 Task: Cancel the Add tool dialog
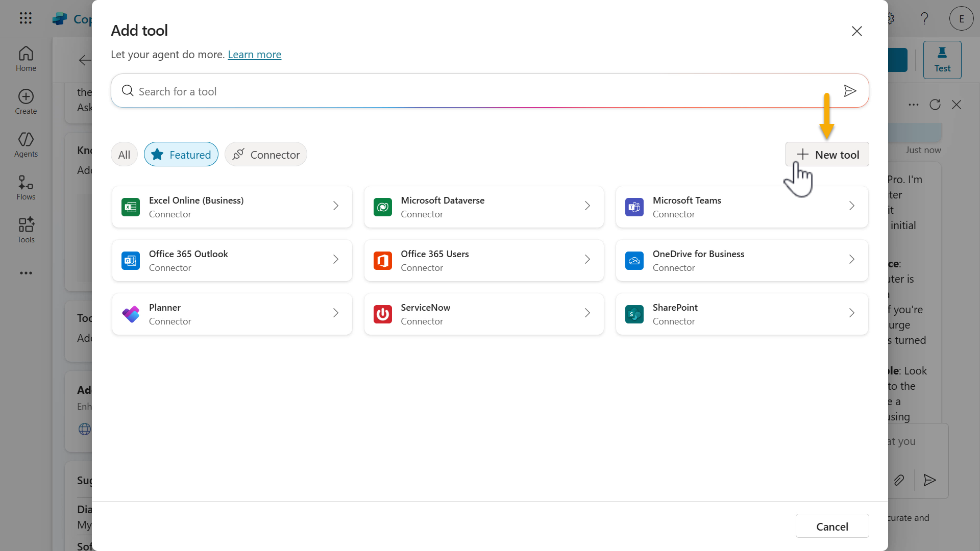(832, 526)
